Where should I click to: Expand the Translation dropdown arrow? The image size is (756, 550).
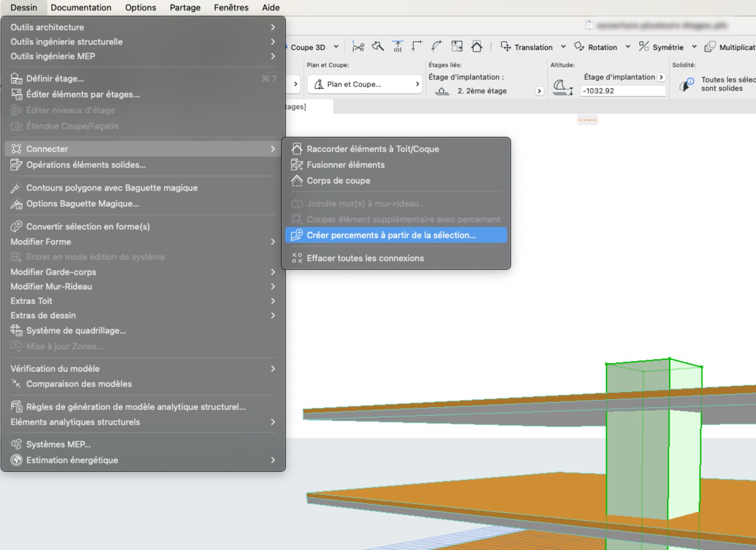point(563,47)
